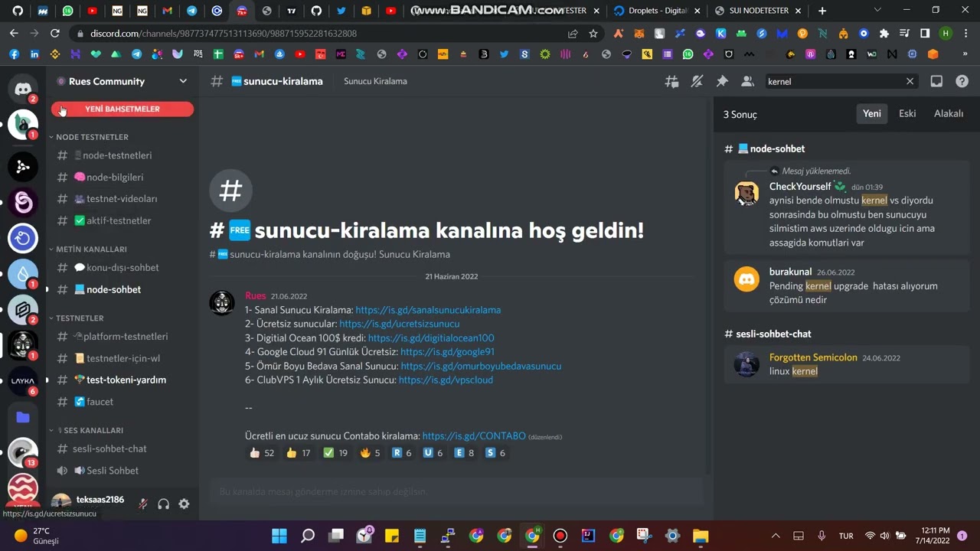Open the ucretsizsunucu link
This screenshot has height=551, width=980.
tap(400, 324)
